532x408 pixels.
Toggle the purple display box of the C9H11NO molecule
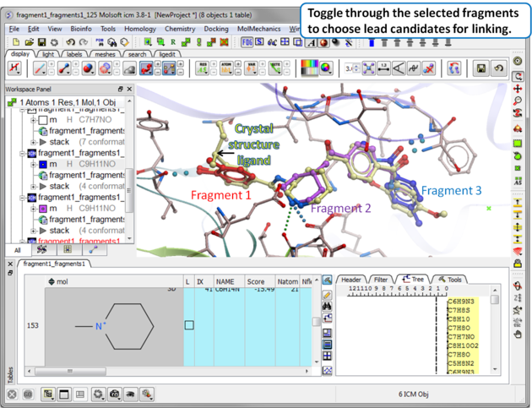(x=42, y=208)
